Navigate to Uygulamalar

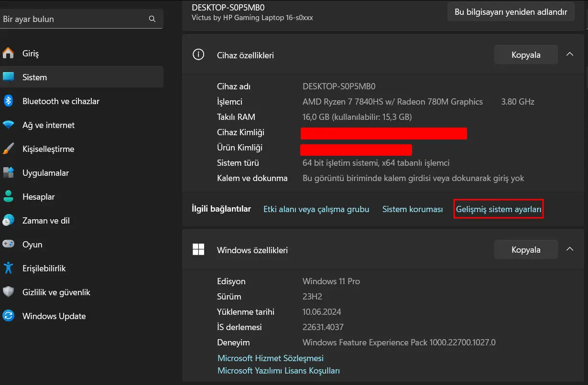point(82,172)
